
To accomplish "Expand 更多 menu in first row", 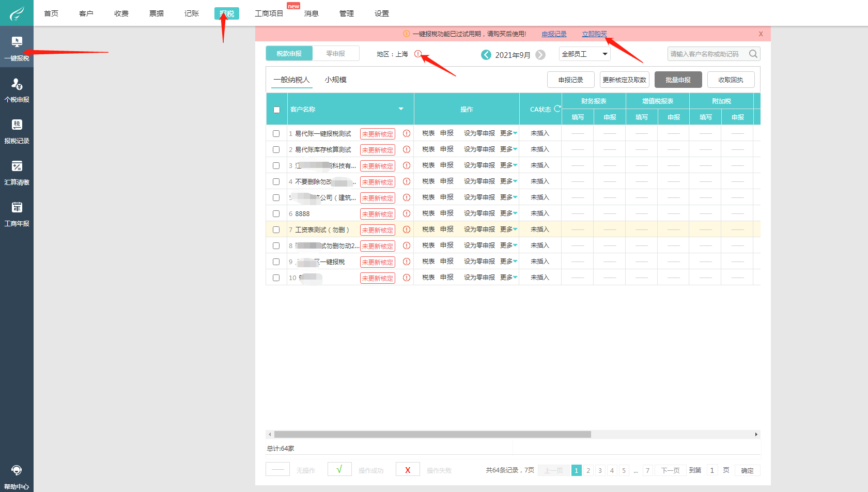I will pyautogui.click(x=508, y=133).
